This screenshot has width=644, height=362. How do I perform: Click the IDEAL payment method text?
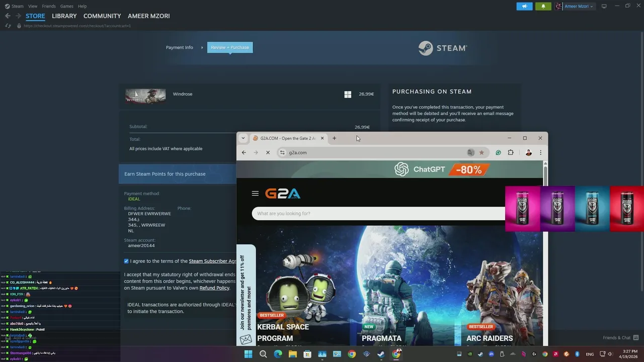pyautogui.click(x=134, y=199)
